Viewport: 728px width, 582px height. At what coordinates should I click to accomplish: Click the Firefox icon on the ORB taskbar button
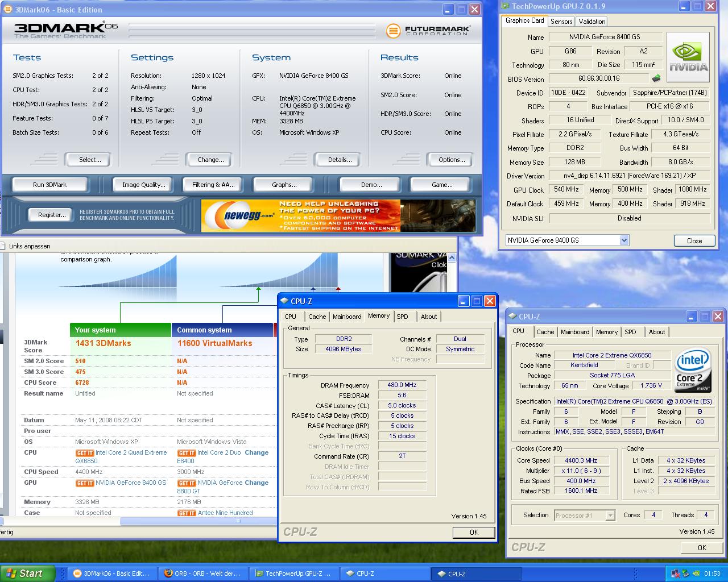coord(168,573)
